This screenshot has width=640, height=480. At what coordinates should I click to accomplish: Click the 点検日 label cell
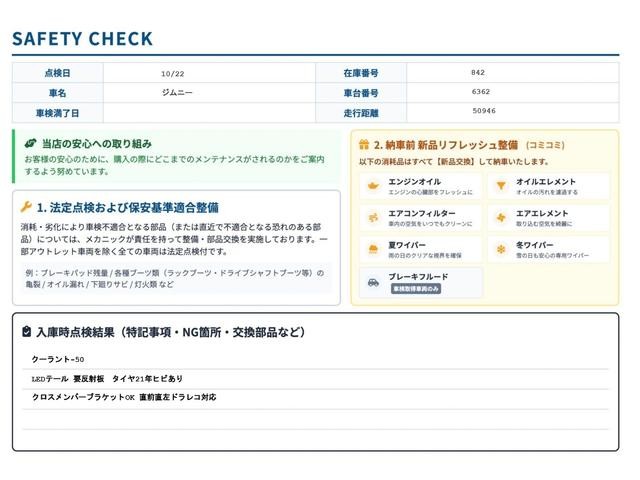click(58, 73)
